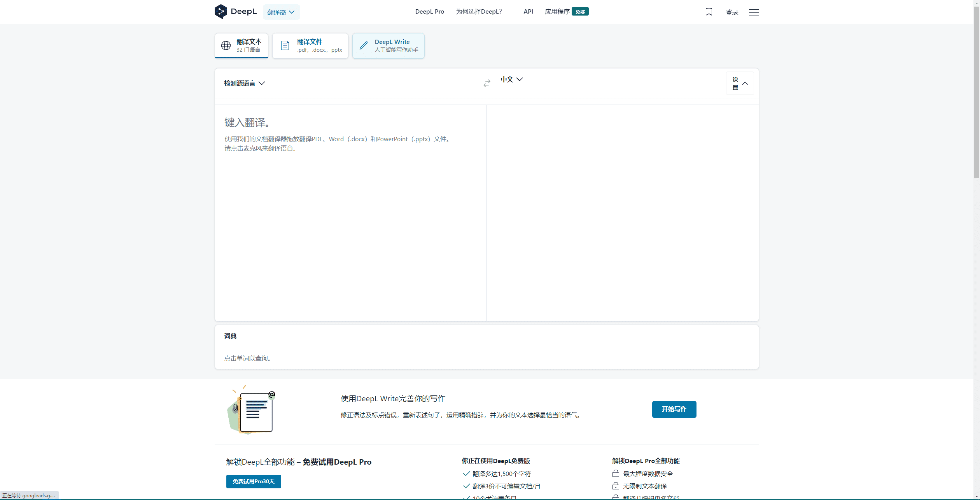Screen dimensions: 980x500
Task: Click the text 你正在使用DeepL免费版
Action: (x=496, y=461)
